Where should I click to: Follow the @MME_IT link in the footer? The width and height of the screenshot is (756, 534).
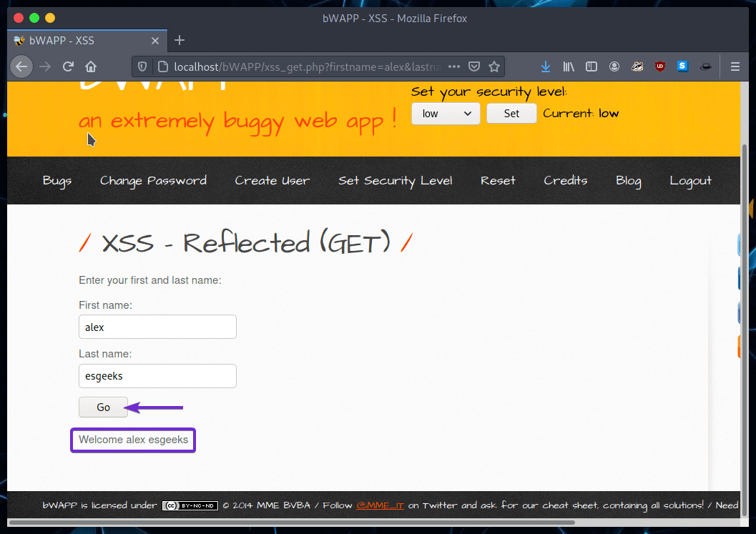[x=380, y=505]
